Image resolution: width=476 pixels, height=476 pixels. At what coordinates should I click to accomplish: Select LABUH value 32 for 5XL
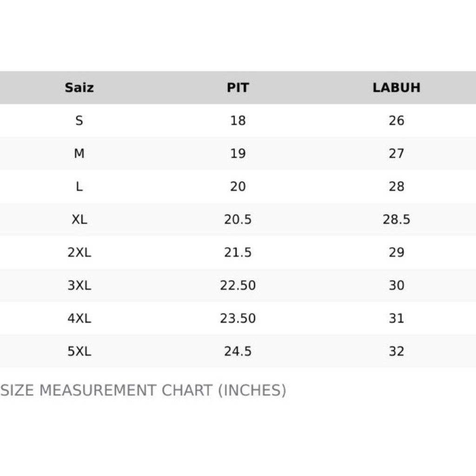(396, 351)
